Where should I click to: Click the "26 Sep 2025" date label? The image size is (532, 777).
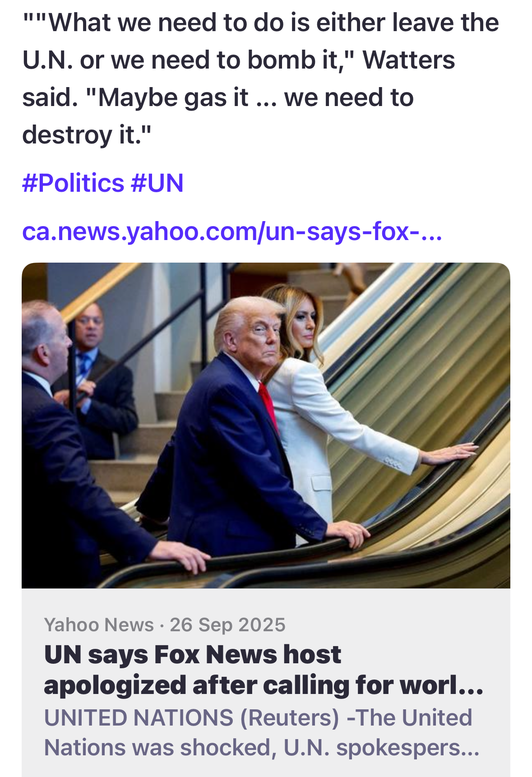227,625
